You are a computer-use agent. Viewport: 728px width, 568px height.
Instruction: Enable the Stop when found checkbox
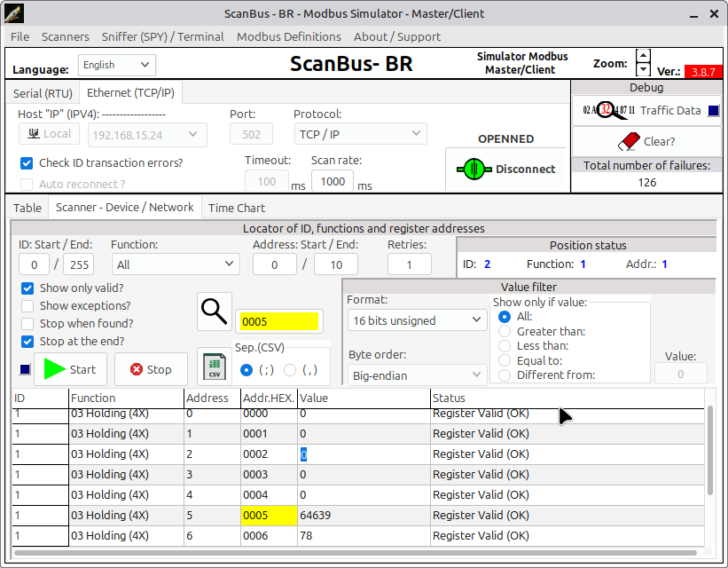coord(27,324)
